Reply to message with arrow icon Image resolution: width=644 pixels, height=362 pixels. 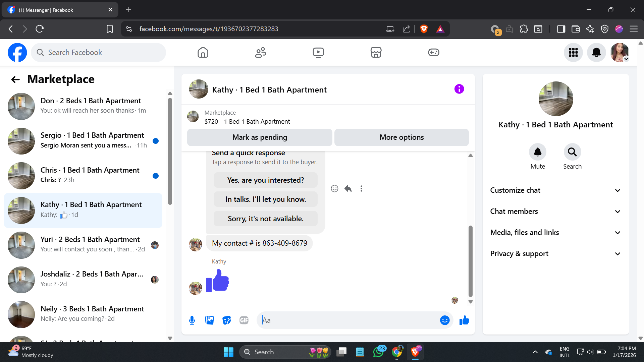[x=348, y=189]
